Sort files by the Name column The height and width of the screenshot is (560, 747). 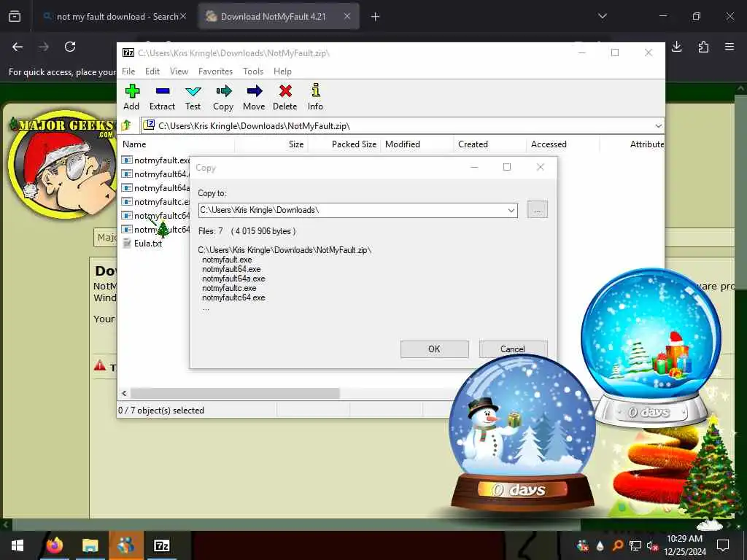click(177, 144)
